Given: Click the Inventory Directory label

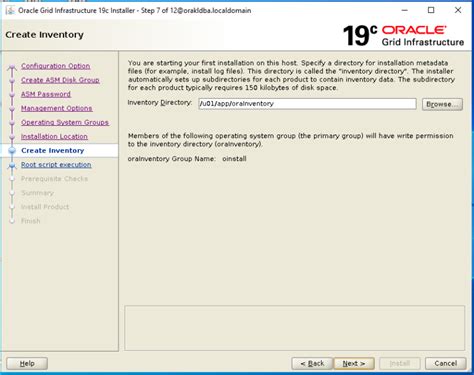Looking at the screenshot, I should coord(160,103).
